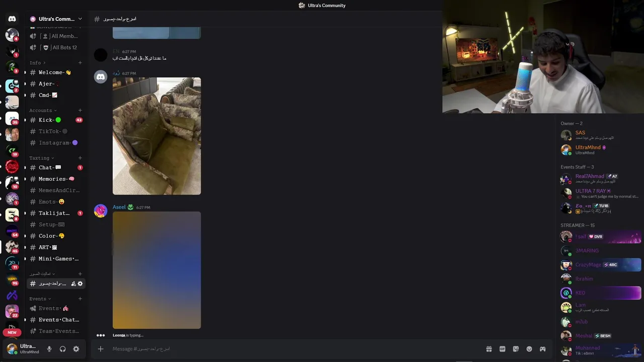Open member 3MARING profile

point(600,250)
